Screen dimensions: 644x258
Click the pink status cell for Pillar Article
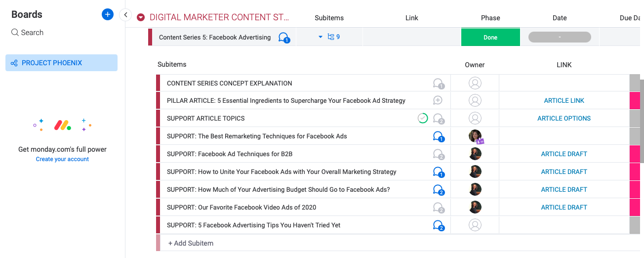pos(636,100)
